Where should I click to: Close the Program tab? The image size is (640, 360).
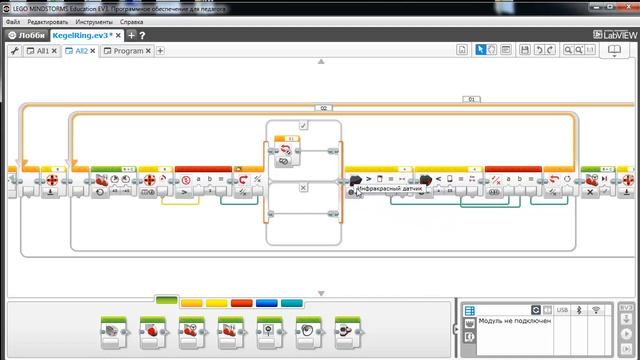tap(148, 51)
